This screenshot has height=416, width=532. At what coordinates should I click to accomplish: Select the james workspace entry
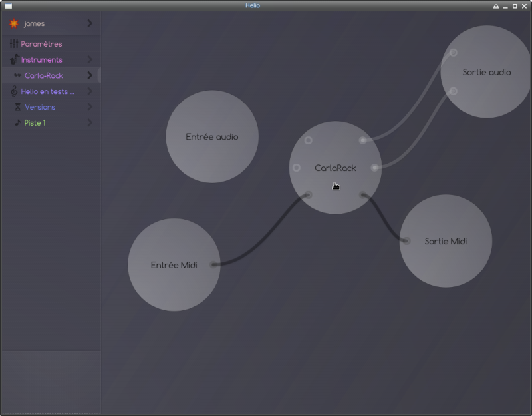[51, 23]
